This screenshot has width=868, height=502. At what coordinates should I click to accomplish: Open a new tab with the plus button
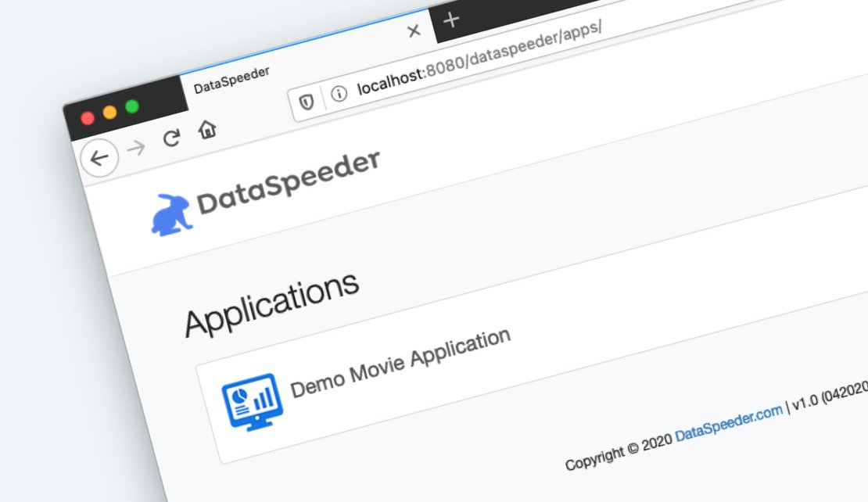[x=451, y=20]
